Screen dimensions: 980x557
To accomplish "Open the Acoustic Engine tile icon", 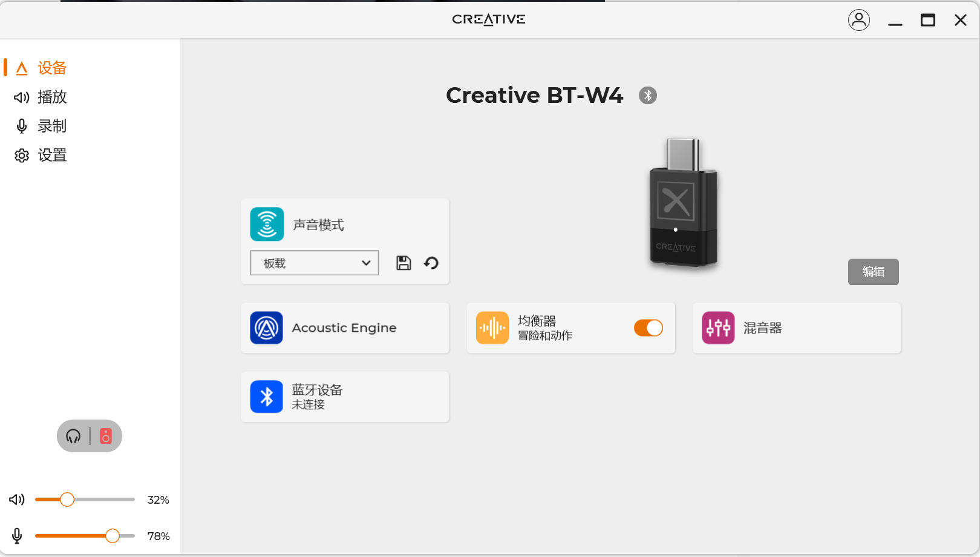I will click(x=266, y=328).
